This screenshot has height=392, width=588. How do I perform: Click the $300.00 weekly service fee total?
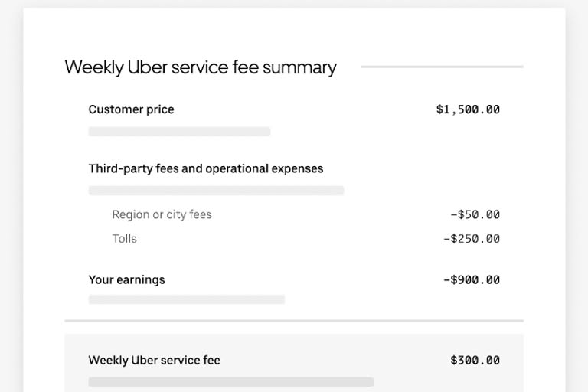click(475, 360)
